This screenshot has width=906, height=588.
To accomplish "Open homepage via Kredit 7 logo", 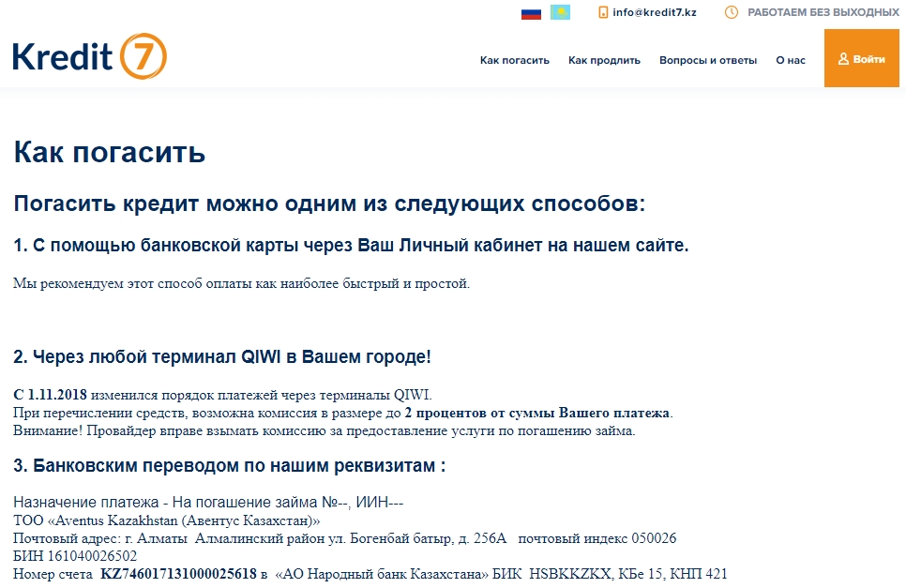I will click(90, 57).
